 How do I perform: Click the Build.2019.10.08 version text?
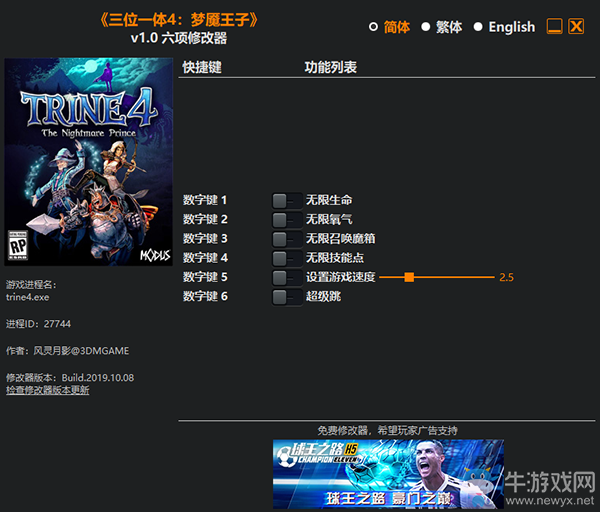click(98, 378)
